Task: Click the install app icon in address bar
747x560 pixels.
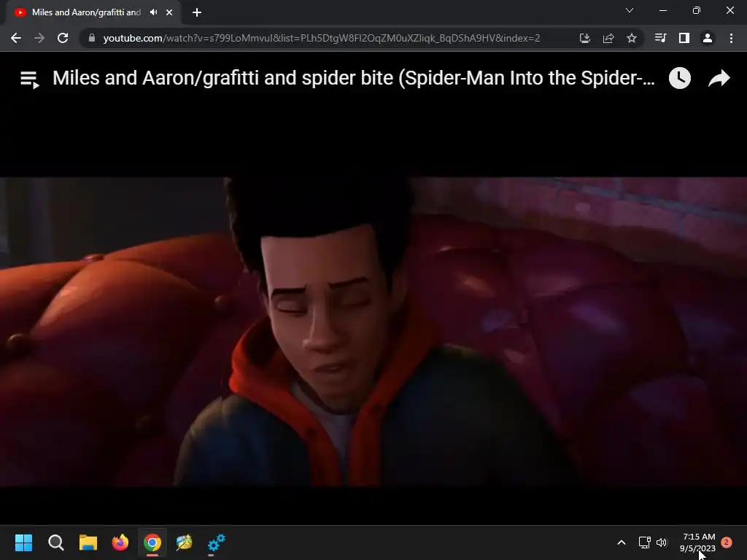Action: coord(584,38)
